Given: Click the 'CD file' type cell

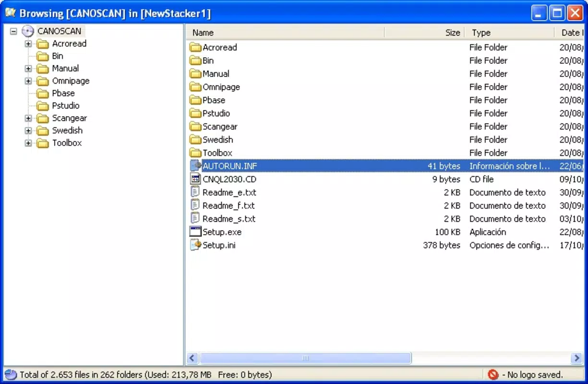Looking at the screenshot, I should (x=481, y=179).
